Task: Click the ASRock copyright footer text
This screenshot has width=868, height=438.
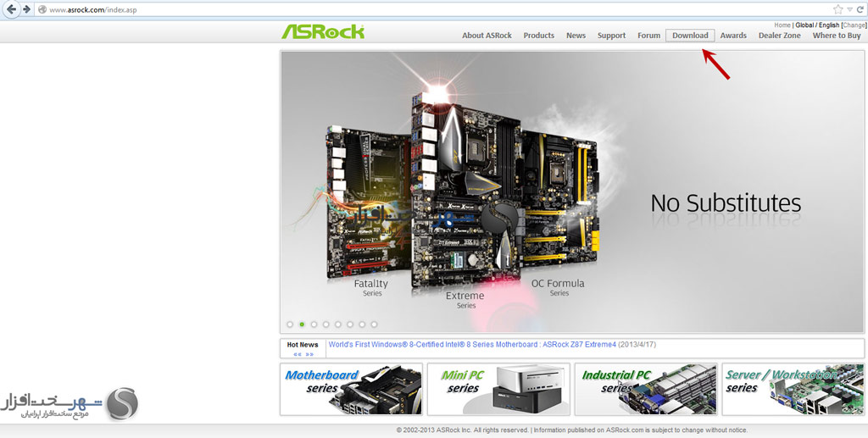Action: pos(572,430)
